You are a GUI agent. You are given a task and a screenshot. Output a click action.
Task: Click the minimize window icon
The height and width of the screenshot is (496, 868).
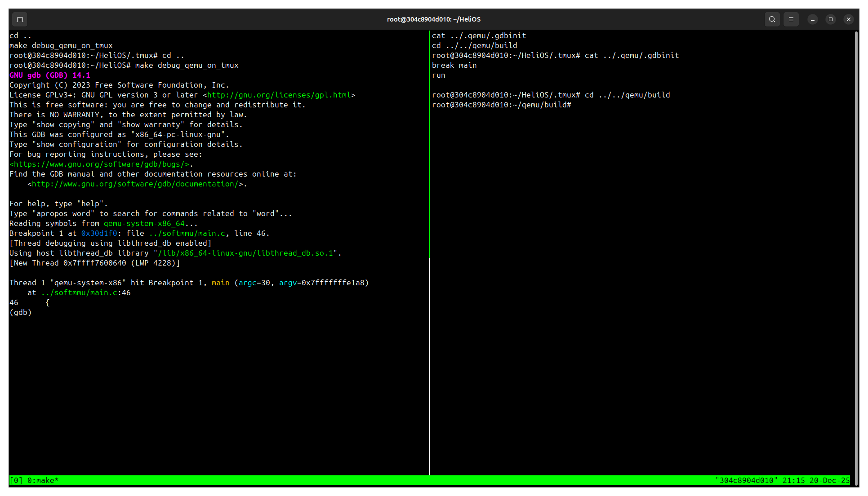[812, 19]
